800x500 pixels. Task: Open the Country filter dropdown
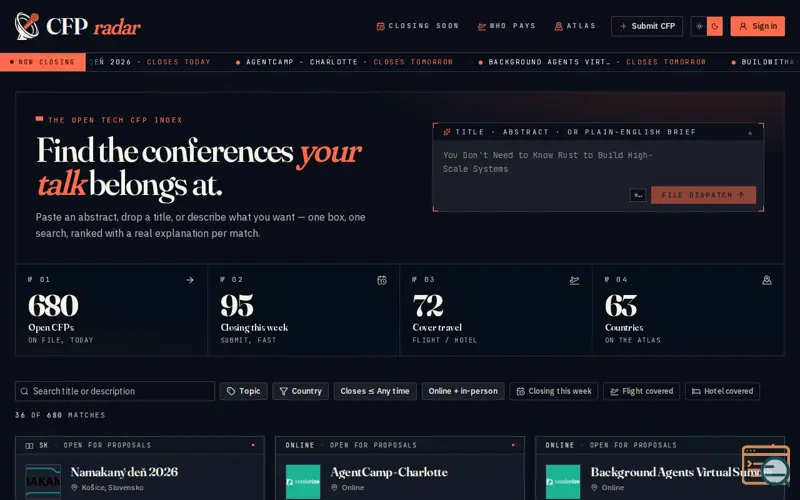coord(301,391)
